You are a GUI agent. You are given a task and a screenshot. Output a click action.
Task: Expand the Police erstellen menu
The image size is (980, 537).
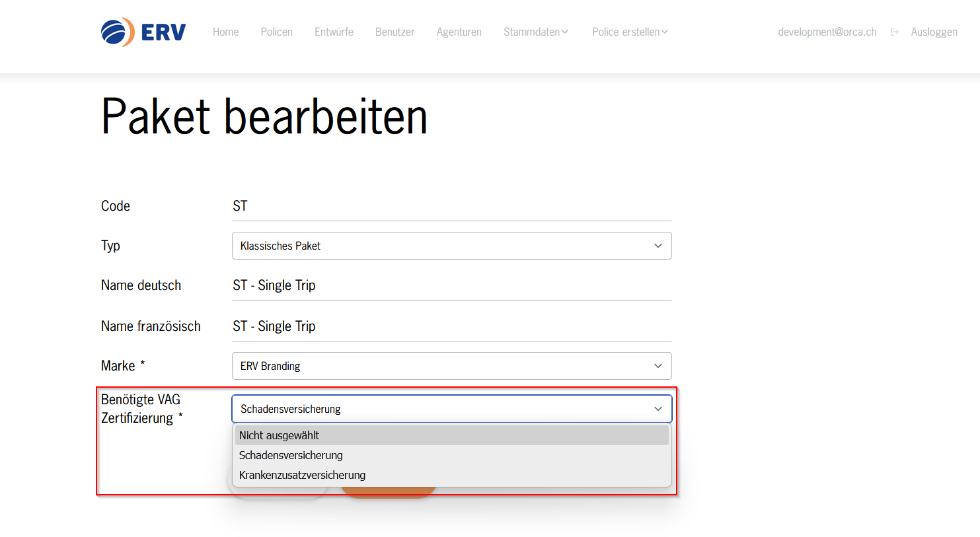[x=630, y=32]
